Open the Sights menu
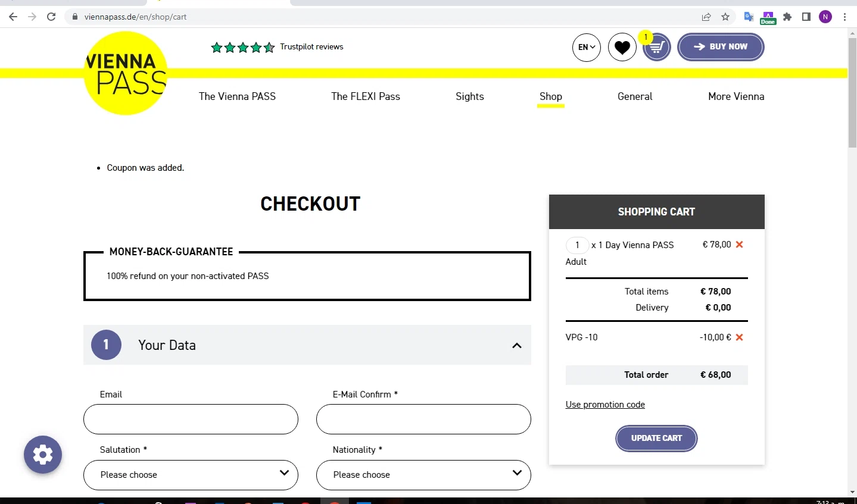Viewport: 857px width, 504px height. pos(470,96)
